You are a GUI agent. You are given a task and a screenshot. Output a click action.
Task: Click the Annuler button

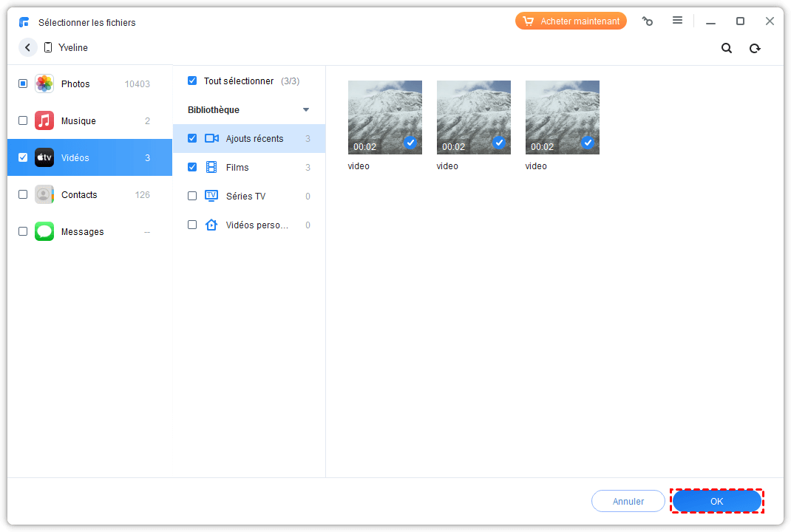[x=628, y=501]
